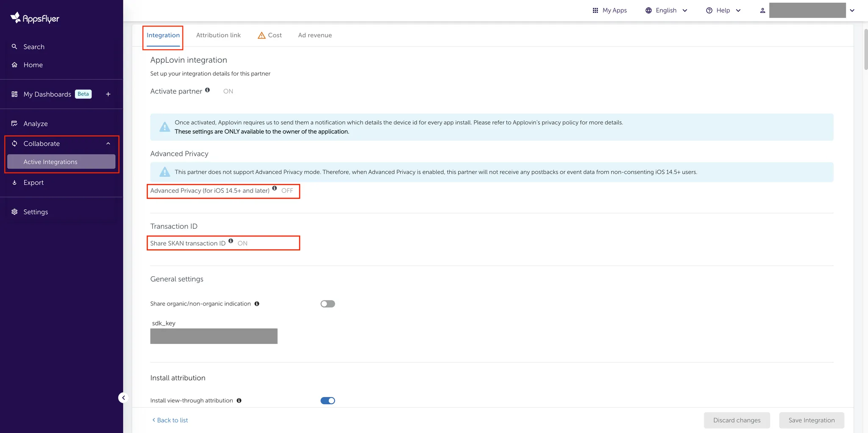This screenshot has height=433, width=868.
Task: Switch to the Cost tab
Action: click(270, 35)
